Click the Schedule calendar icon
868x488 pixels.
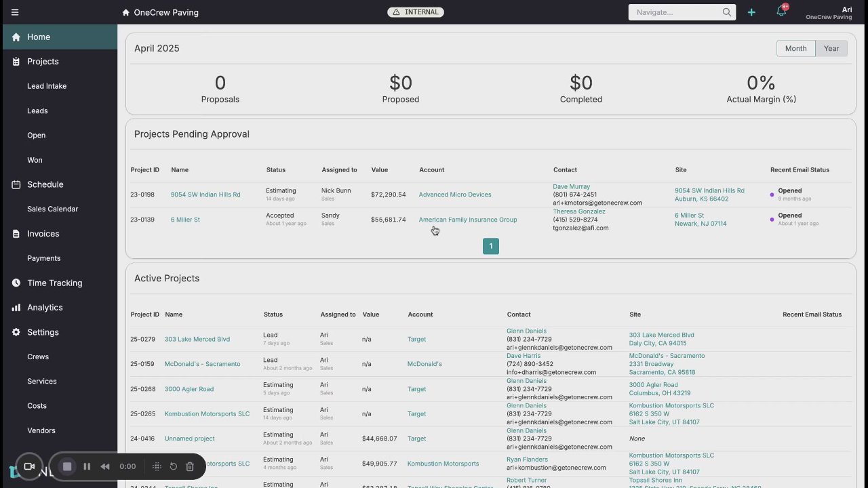(x=16, y=184)
